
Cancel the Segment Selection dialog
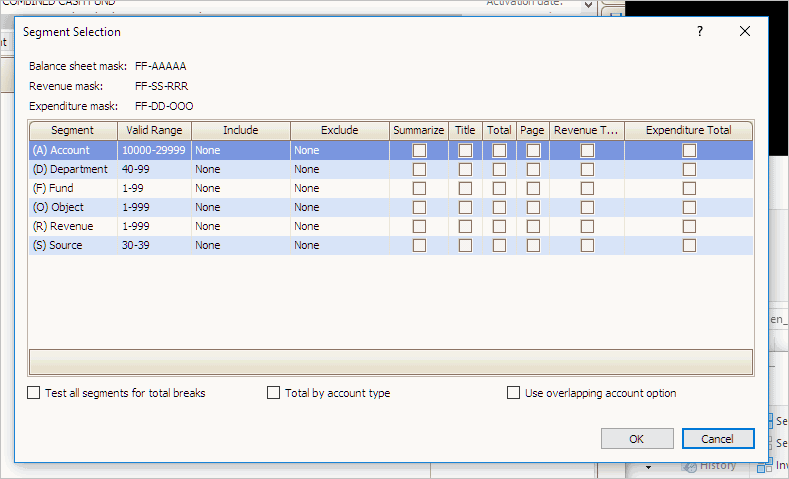coord(718,439)
